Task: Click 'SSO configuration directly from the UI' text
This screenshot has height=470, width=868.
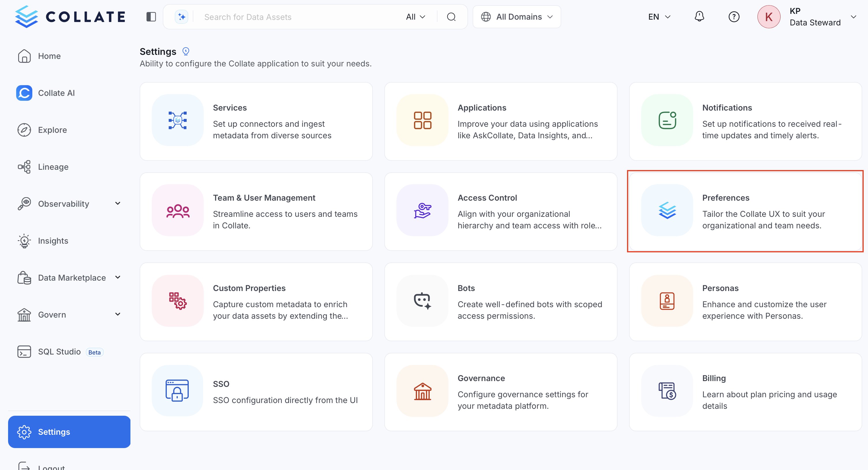Action: pos(285,400)
